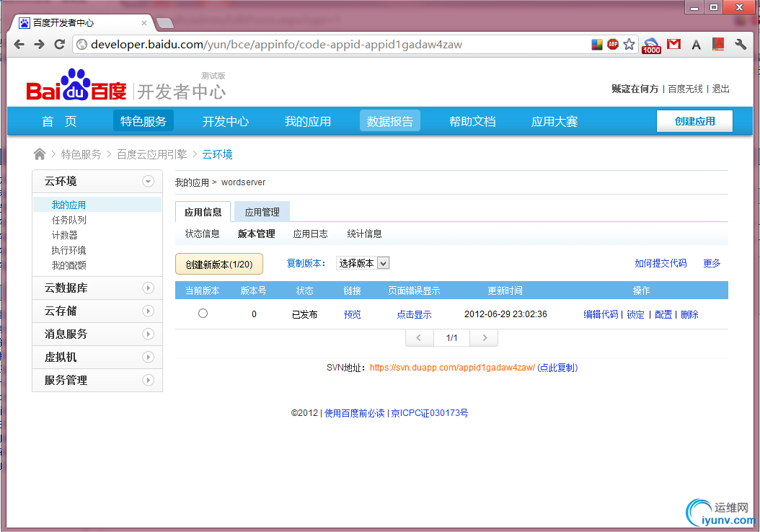
Task: Open the 状态信息 sub-tab
Action: (202, 234)
